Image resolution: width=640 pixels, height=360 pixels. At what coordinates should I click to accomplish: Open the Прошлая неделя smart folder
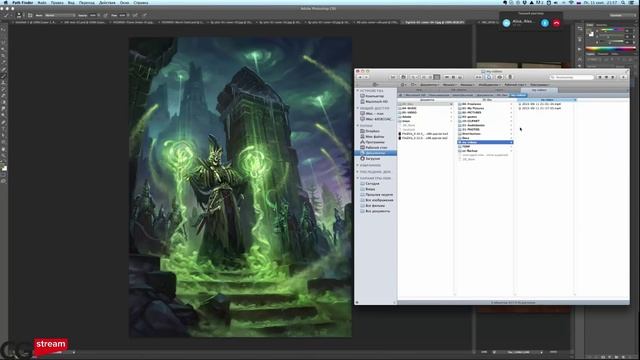coord(379,195)
